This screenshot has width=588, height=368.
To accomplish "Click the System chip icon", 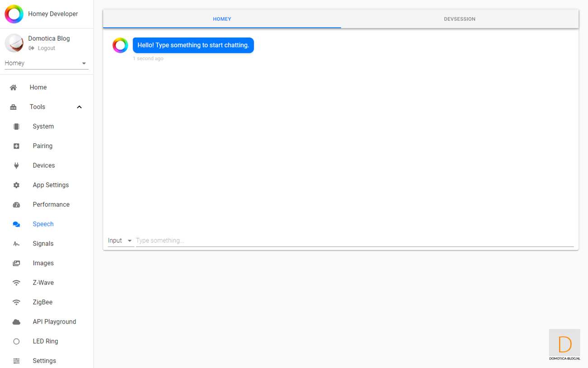I will click(x=16, y=127).
